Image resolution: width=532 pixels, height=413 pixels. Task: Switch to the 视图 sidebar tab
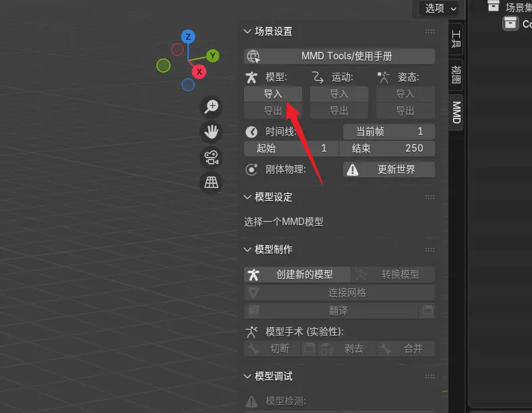(x=456, y=75)
